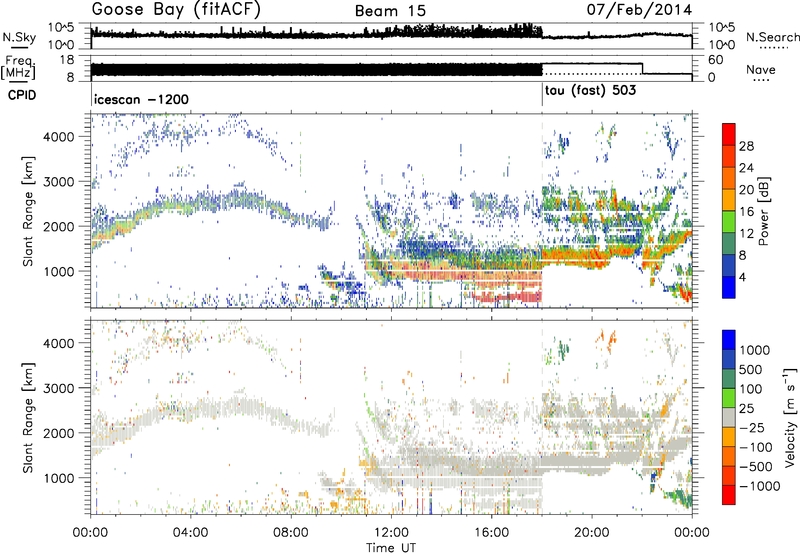
Task: Click 'Slant Range [km]' label of velocity panel
Action: 28,418
